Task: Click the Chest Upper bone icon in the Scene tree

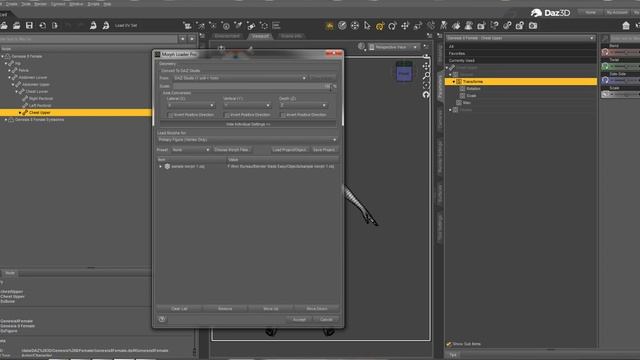Action: [x=25, y=112]
